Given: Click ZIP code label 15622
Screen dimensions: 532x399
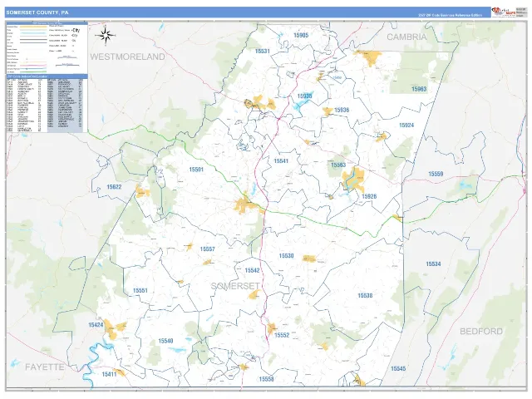Looking at the screenshot, I should click(x=114, y=187).
